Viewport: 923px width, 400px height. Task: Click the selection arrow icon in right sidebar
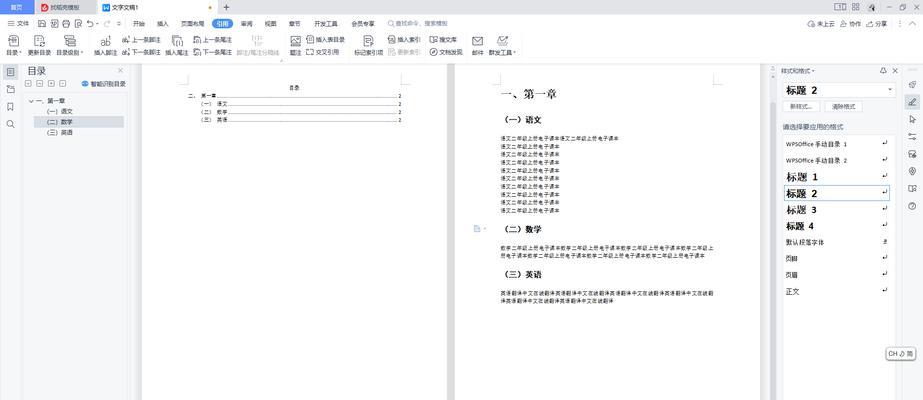click(912, 119)
